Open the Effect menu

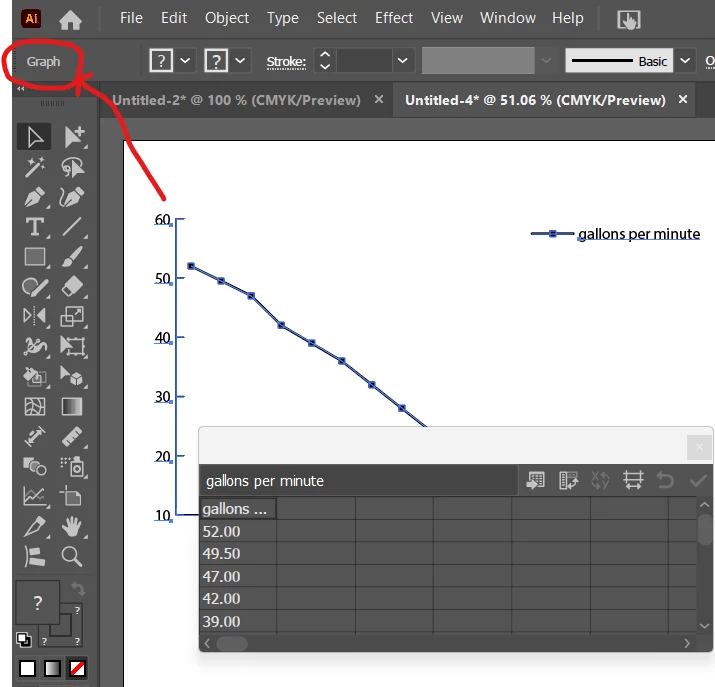click(394, 18)
